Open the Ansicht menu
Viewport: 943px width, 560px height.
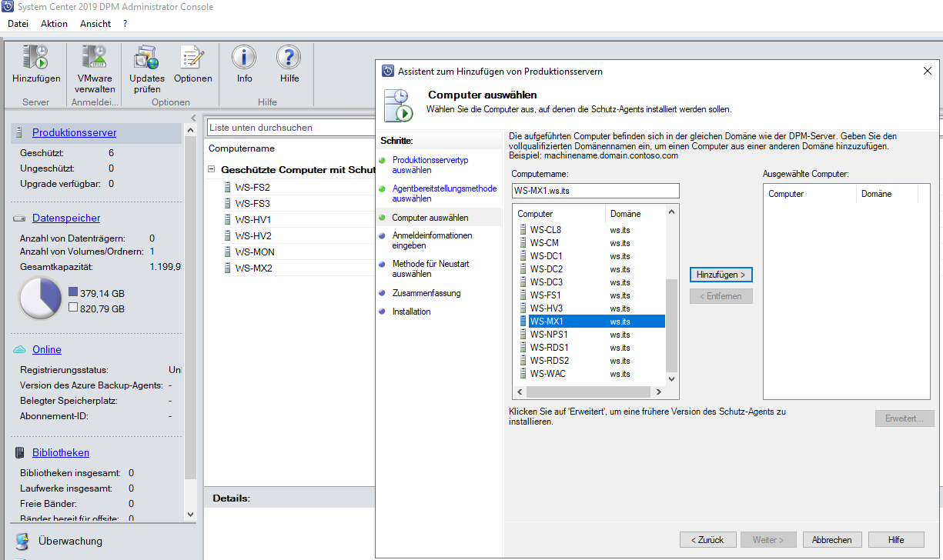(x=95, y=24)
